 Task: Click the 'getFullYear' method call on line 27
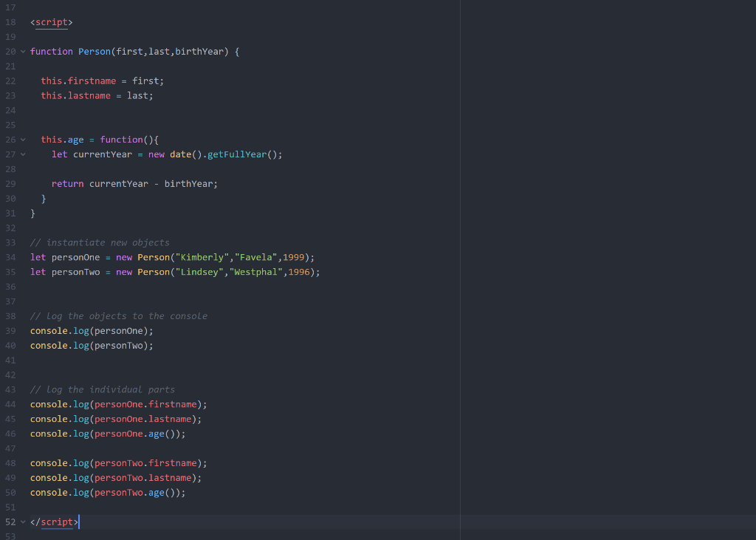tap(237, 154)
